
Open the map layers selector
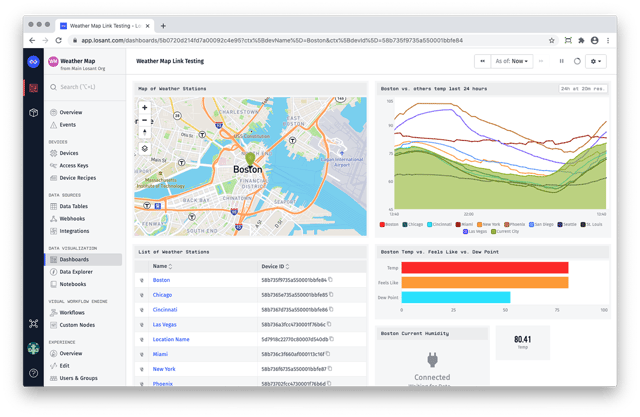pyautogui.click(x=144, y=149)
